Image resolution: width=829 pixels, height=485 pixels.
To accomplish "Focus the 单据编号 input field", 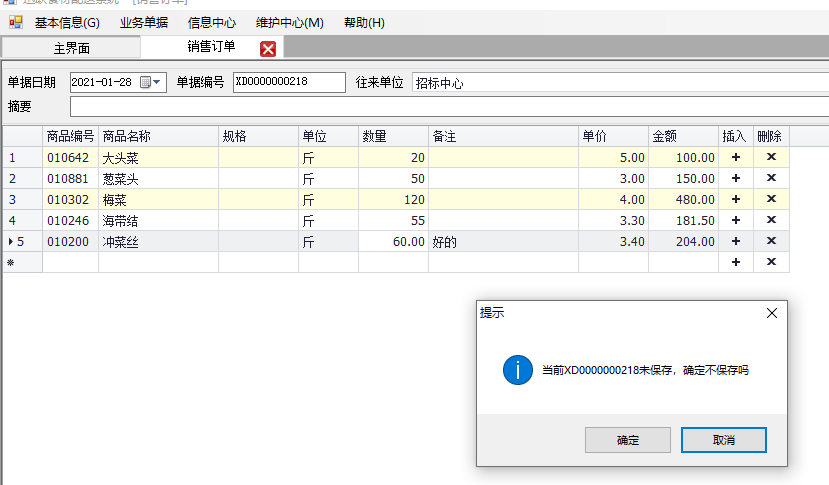I will click(x=289, y=82).
